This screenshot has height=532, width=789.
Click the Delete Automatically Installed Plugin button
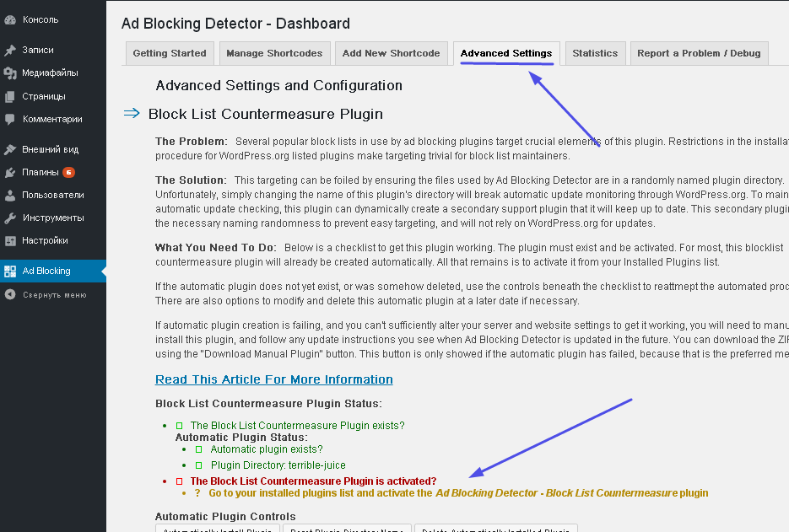tap(495, 529)
